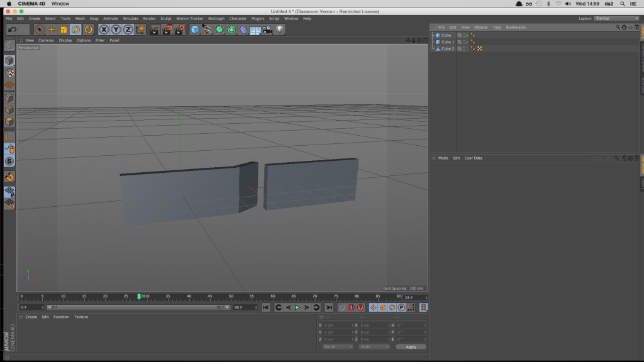The height and width of the screenshot is (362, 644).
Task: Select Cube.2 in the Object Manager
Action: (447, 48)
